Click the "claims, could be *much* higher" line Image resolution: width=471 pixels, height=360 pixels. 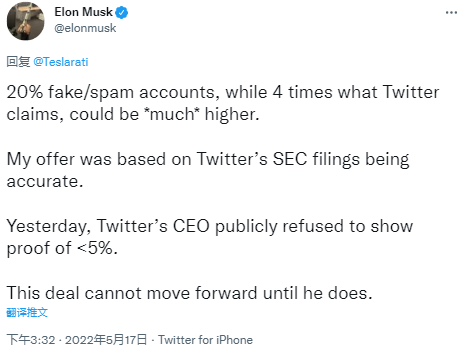[x=133, y=115]
